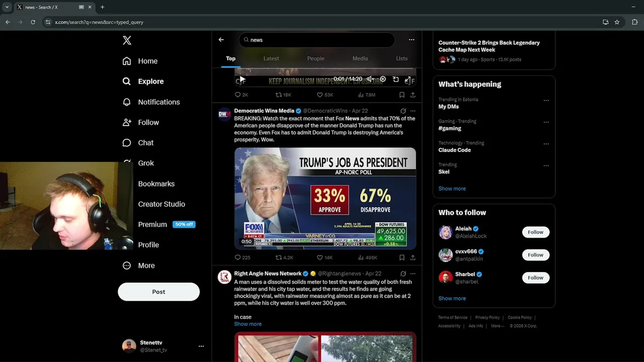Go back using the search arrow
This screenshot has width=644, height=362.
point(221,40)
